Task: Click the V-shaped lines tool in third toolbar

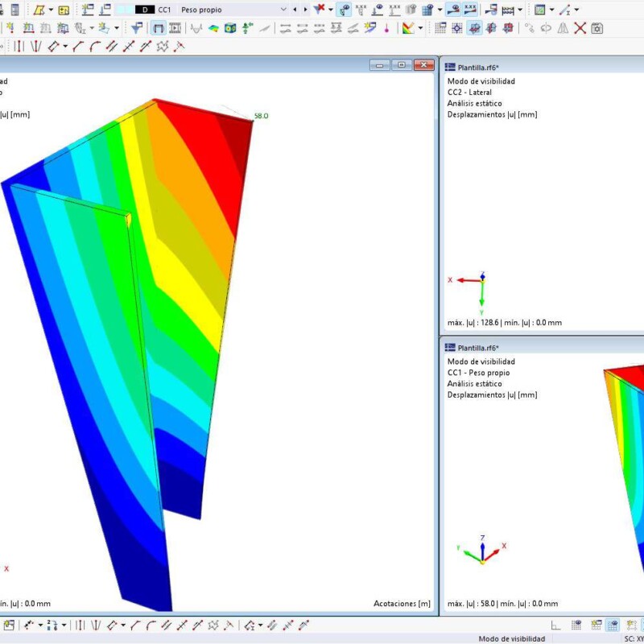Action: pyautogui.click(x=35, y=47)
